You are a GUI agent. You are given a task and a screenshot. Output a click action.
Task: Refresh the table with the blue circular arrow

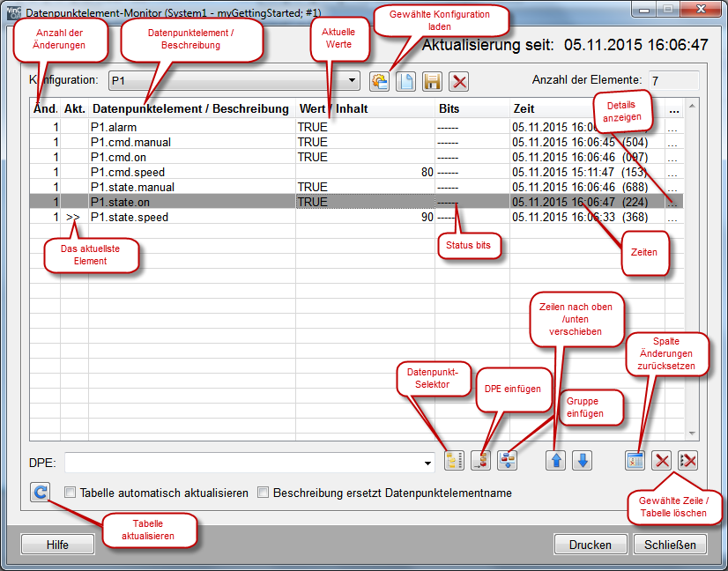click(x=41, y=492)
